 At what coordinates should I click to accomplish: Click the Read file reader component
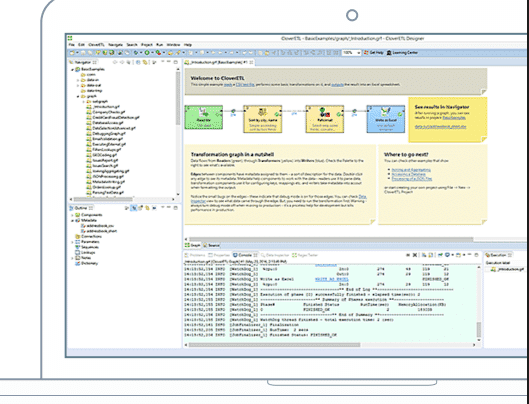(x=203, y=117)
